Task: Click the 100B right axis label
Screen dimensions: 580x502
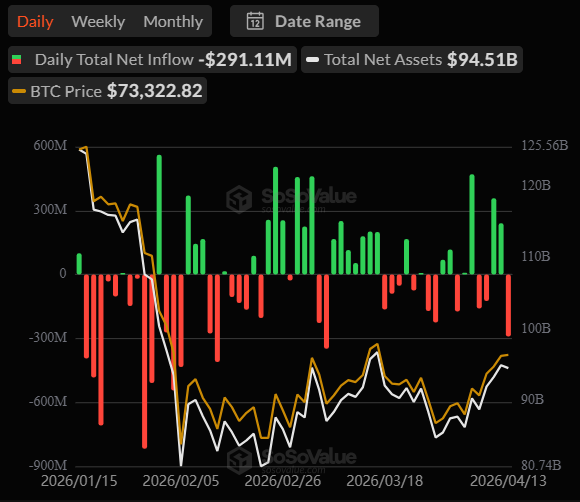Action: coord(536,328)
